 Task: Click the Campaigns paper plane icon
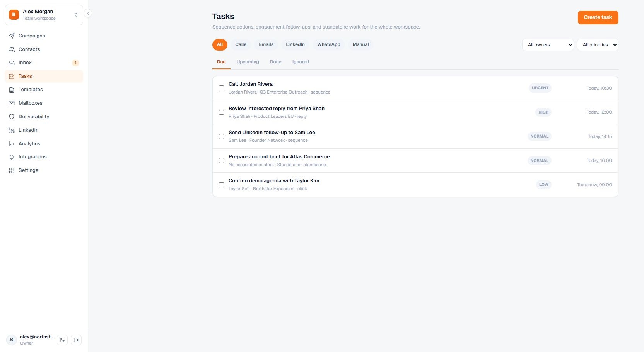click(12, 36)
